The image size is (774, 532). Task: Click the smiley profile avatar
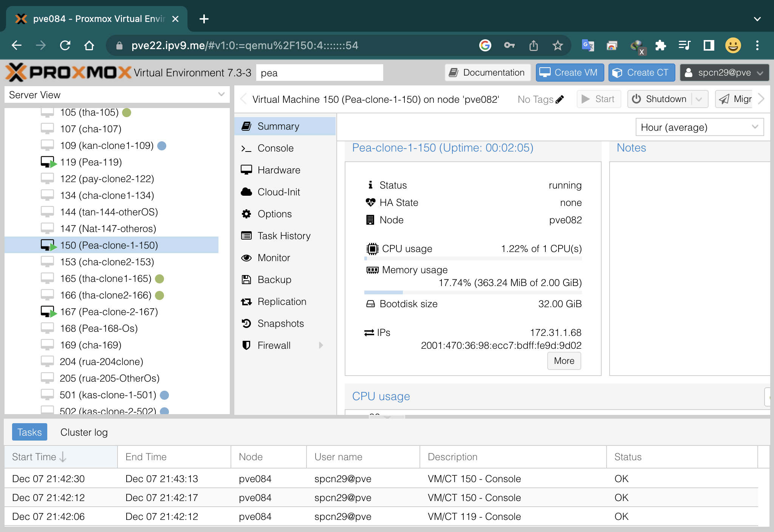pyautogui.click(x=733, y=46)
